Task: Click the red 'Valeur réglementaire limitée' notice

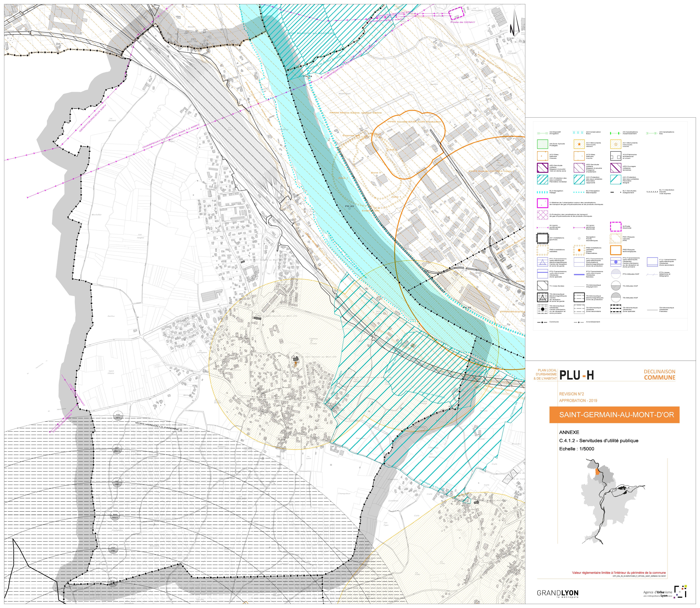Action: (x=619, y=573)
